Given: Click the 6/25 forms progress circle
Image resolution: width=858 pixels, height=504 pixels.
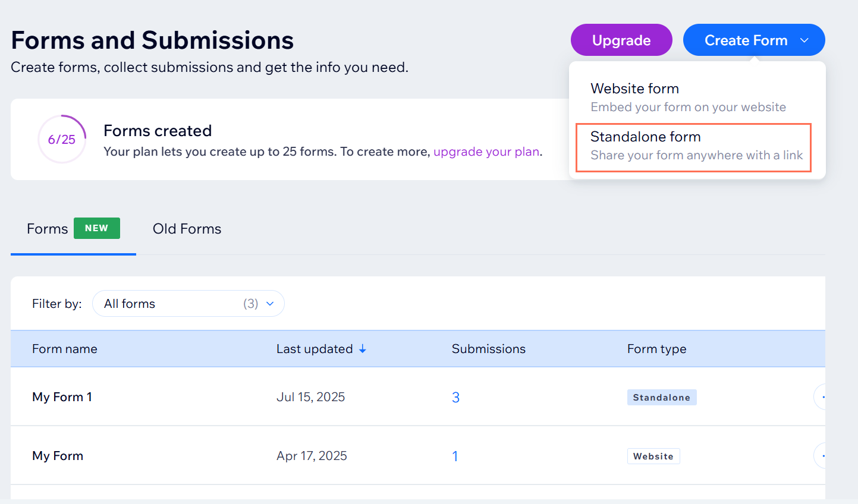Looking at the screenshot, I should [62, 139].
